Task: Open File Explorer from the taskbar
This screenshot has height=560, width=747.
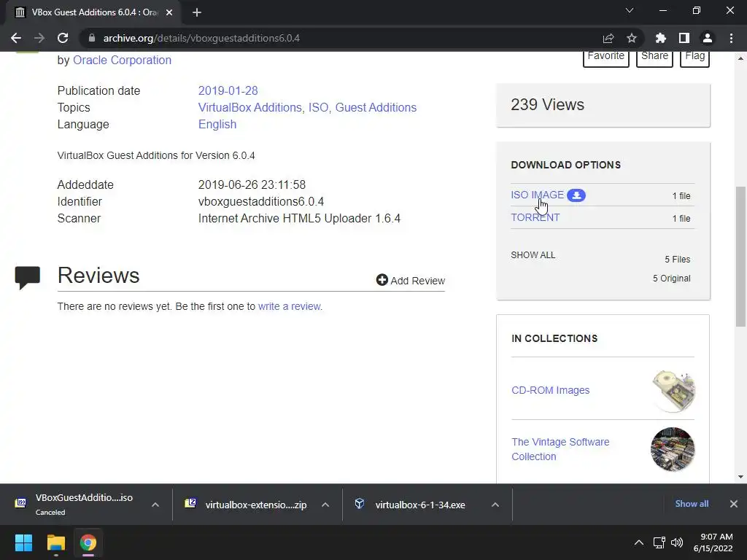Action: click(55, 542)
